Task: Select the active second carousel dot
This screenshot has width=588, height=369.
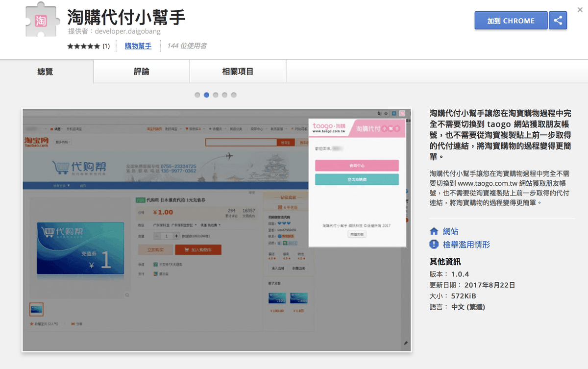Action: [x=206, y=95]
